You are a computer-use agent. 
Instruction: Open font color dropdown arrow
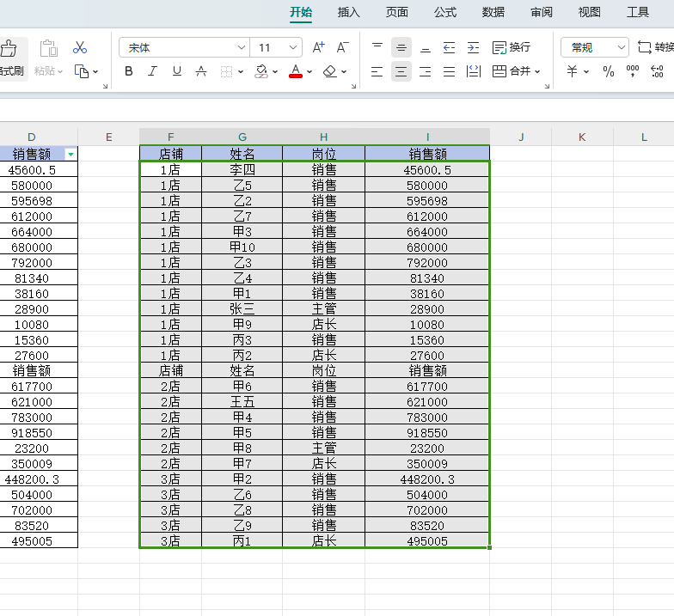click(x=309, y=72)
